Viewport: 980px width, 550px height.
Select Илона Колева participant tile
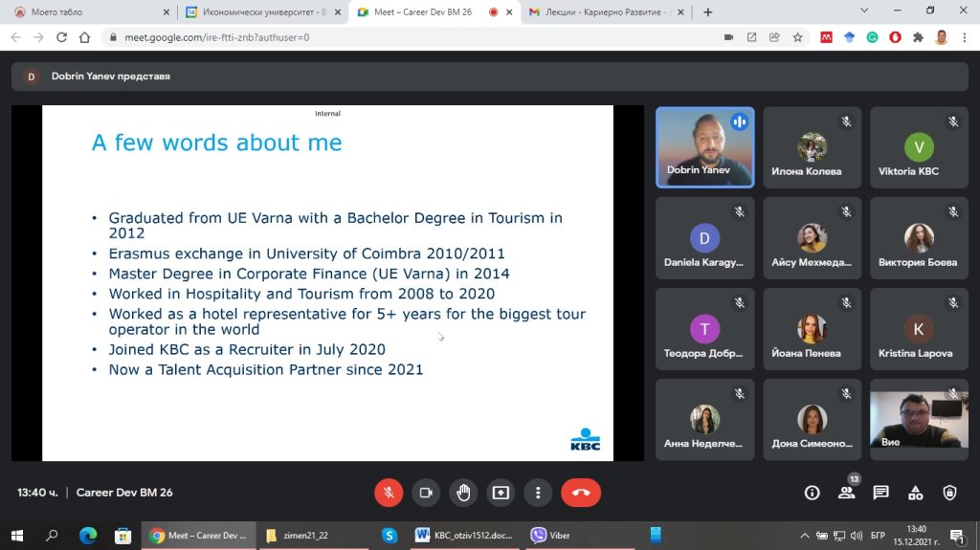812,147
